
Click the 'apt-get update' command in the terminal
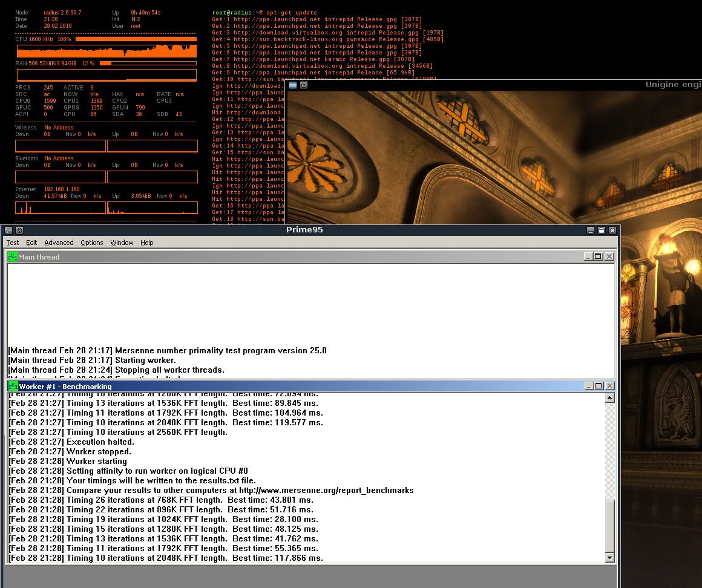click(x=292, y=13)
